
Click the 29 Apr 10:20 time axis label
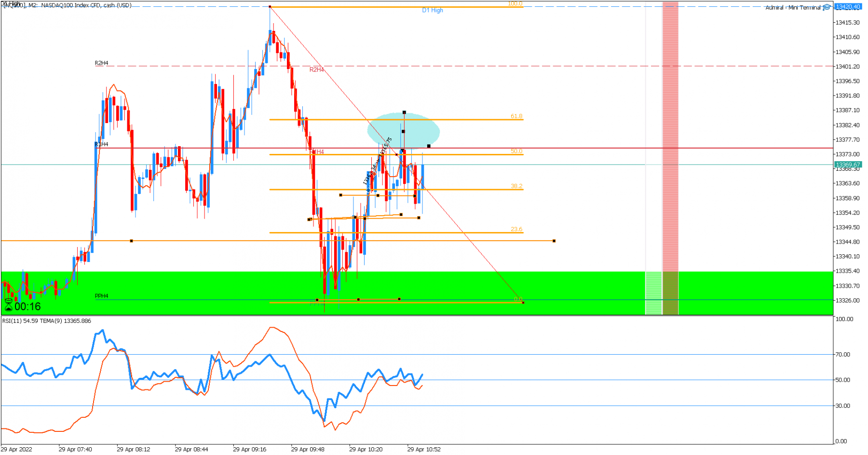pos(366,449)
